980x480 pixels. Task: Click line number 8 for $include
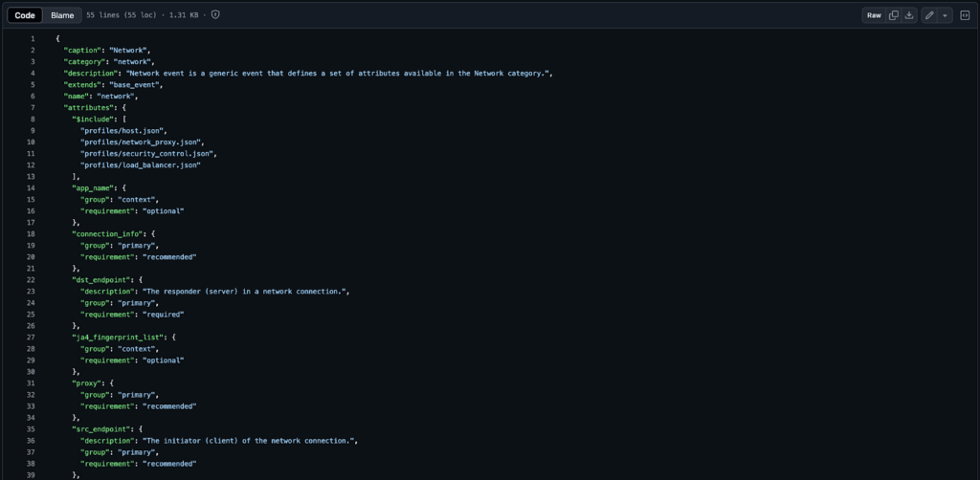[x=33, y=120]
